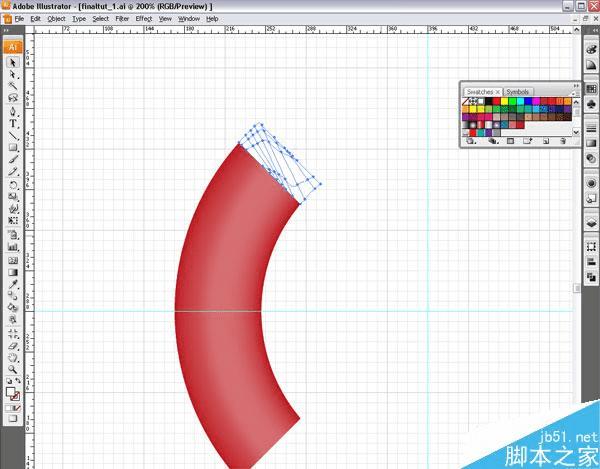Toggle the Swatches panel icon in dock
This screenshot has height=469, width=600.
(591, 89)
